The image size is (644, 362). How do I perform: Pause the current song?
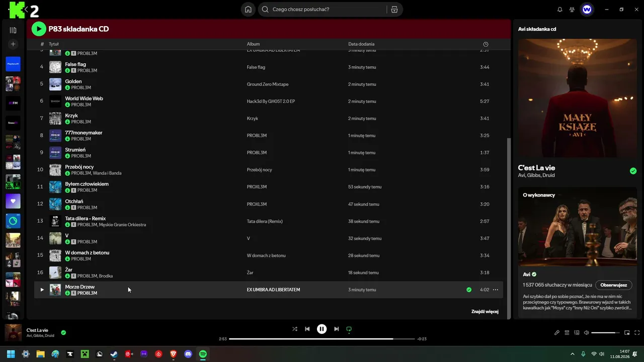(322, 329)
